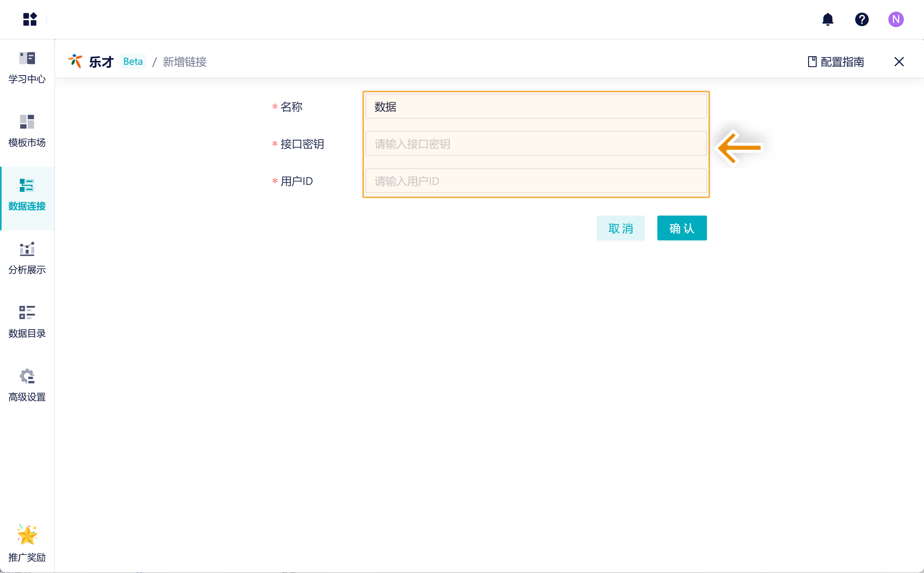Open the 配置指南 guide link
Screen dimensions: 924x573
pos(836,62)
